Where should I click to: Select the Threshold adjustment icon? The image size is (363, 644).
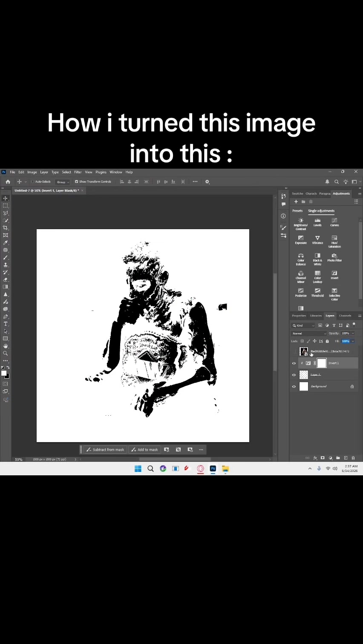point(317,290)
